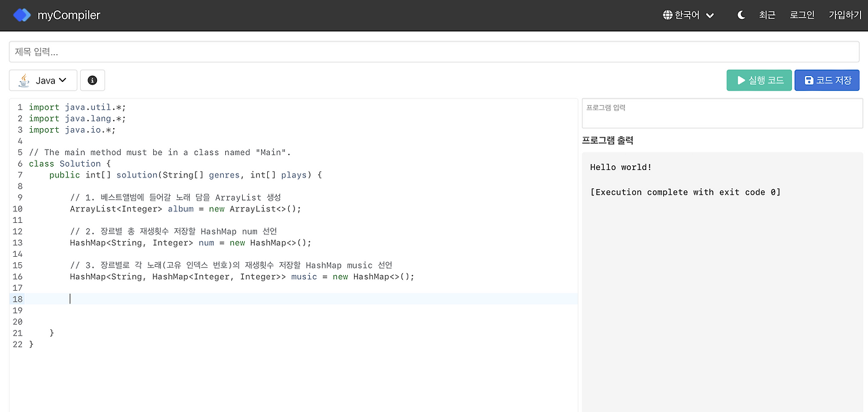Click the globe language icon
The width and height of the screenshot is (868, 412).
click(667, 14)
